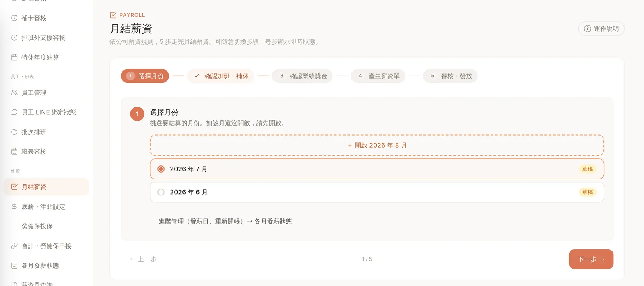Click the calendar icon beside 特休年度結算
The height and width of the screenshot is (286, 644).
14,57
